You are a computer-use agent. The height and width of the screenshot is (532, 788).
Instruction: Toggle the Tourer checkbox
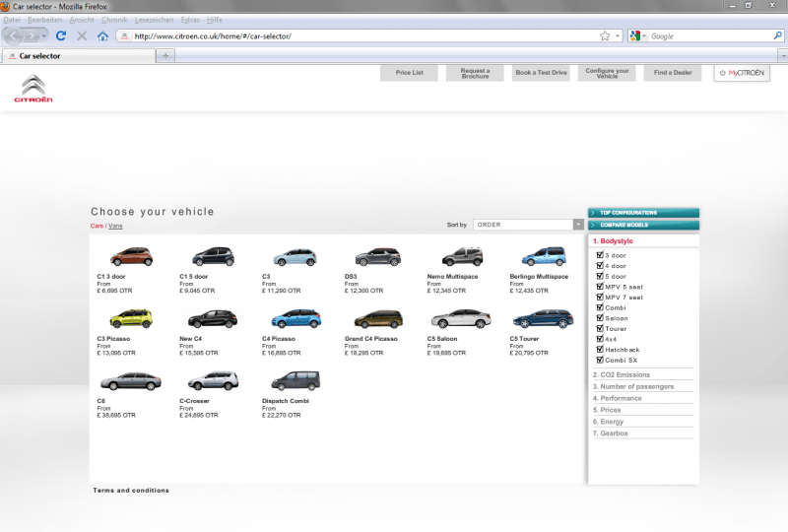600,328
